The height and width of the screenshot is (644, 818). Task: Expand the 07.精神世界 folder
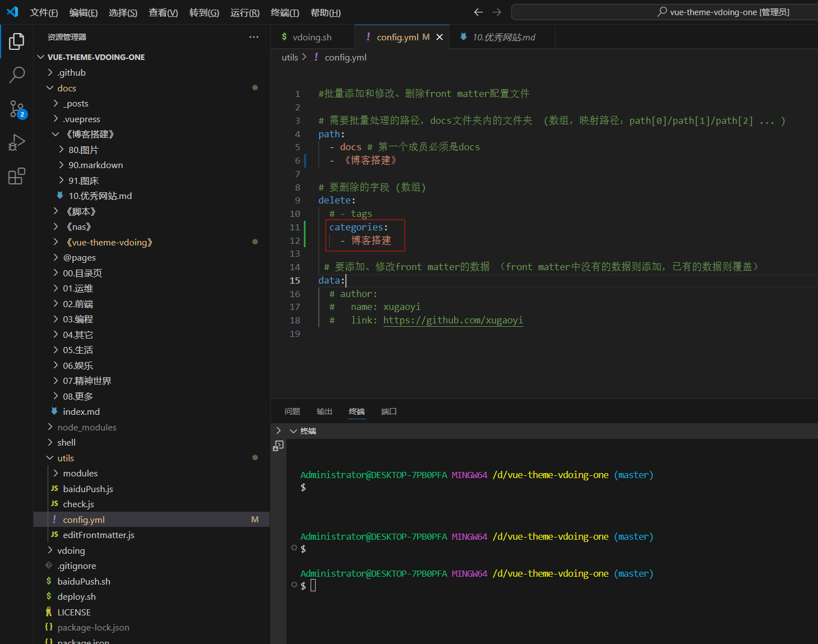151,381
